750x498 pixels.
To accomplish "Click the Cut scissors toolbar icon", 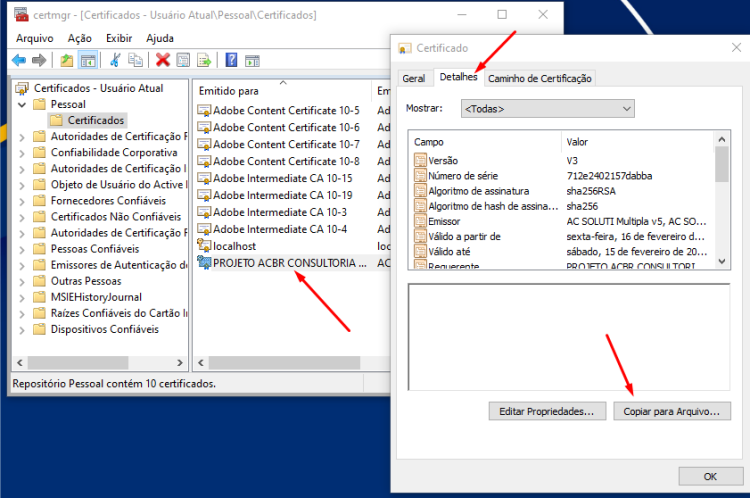I will tap(115, 60).
